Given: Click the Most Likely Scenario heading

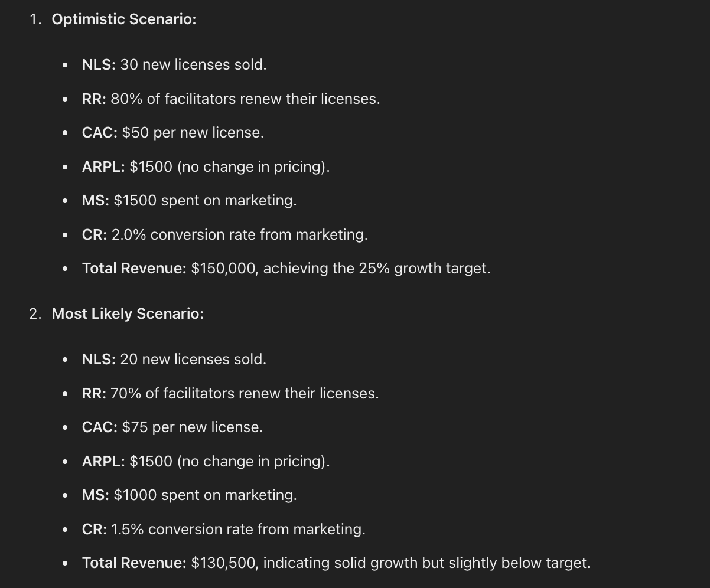Looking at the screenshot, I should [x=127, y=313].
